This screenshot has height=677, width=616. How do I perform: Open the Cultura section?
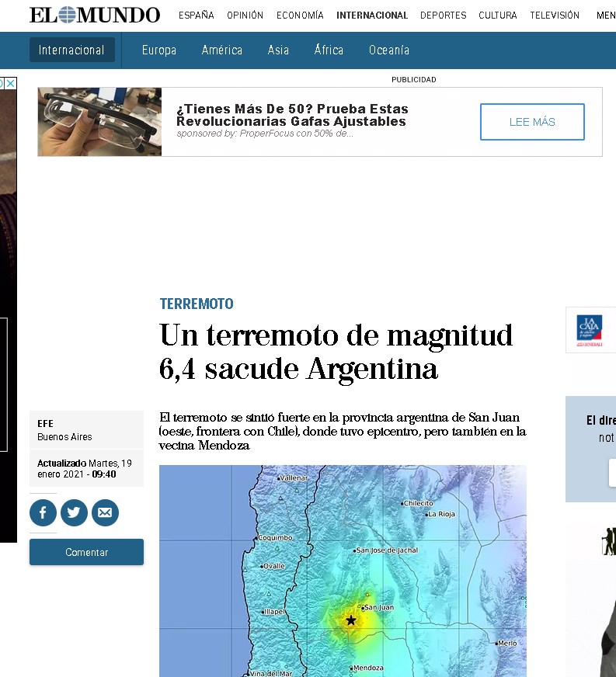click(x=498, y=16)
